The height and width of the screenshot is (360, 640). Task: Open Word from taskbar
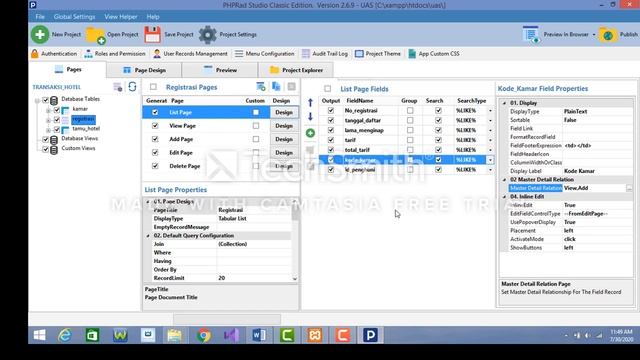[x=259, y=335]
